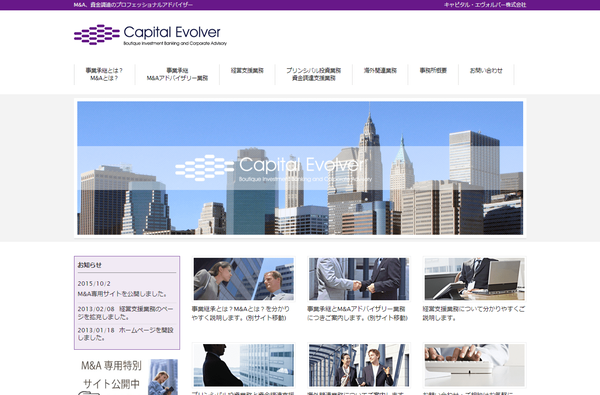Click the 2013/02/08 news entry
The width and height of the screenshot is (600, 395).
click(126, 313)
